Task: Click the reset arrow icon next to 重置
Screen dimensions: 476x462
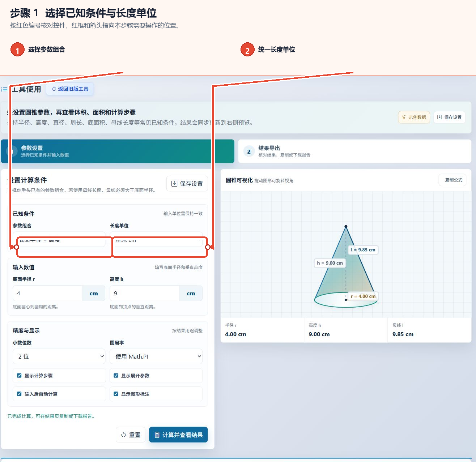Action: click(123, 435)
